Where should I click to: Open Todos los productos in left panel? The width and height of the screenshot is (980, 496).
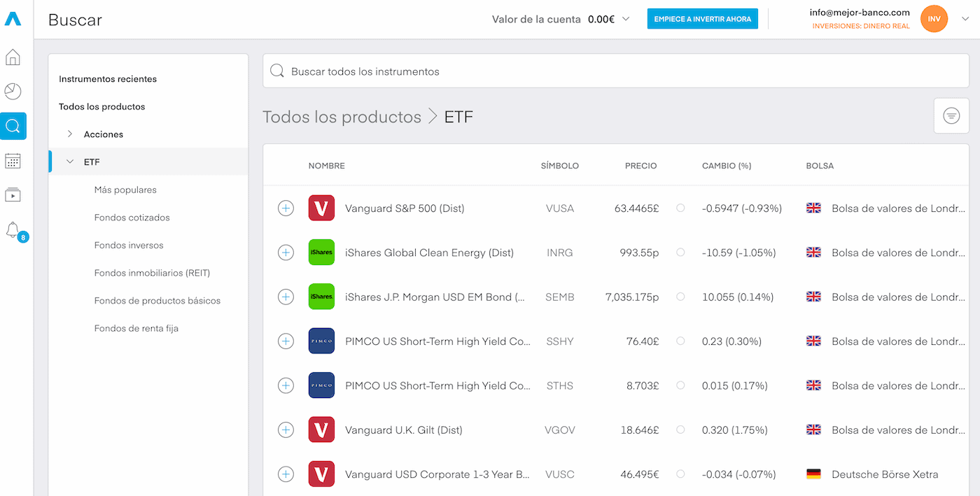coord(102,107)
